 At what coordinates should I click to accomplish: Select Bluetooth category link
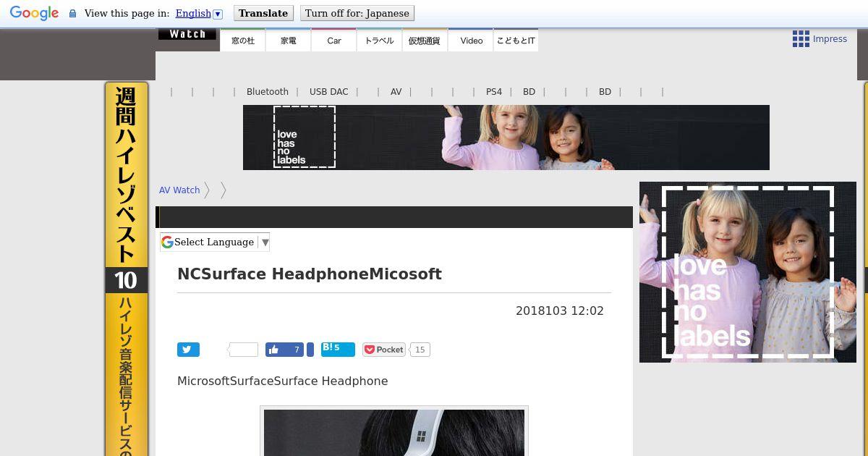coord(267,92)
